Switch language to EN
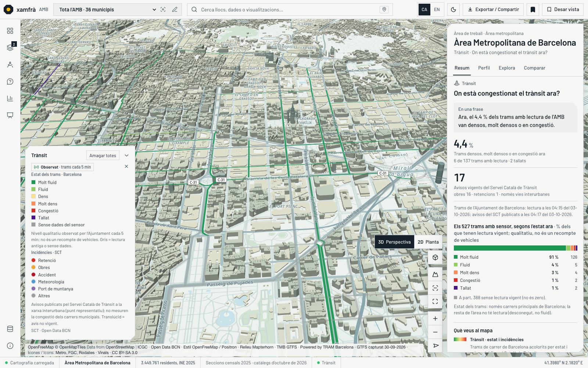Viewport: 588px width, 368px height. tap(437, 10)
